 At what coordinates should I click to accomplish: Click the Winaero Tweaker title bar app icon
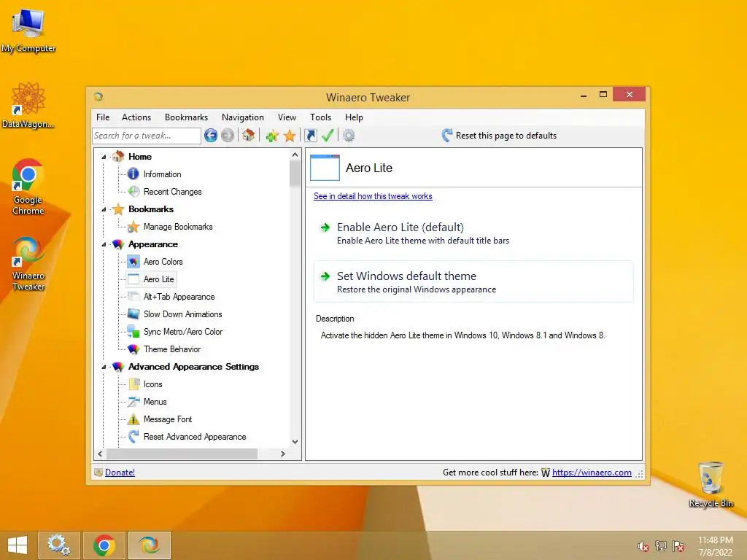98,97
